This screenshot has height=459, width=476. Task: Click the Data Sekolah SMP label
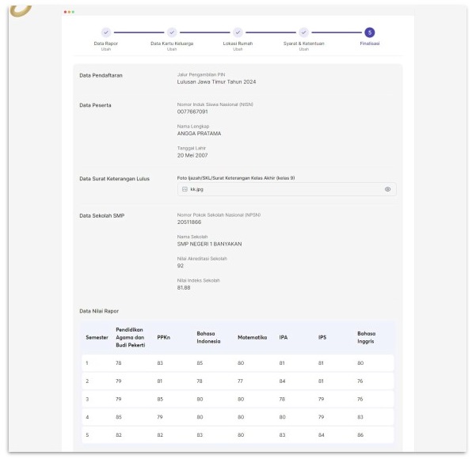coord(102,216)
